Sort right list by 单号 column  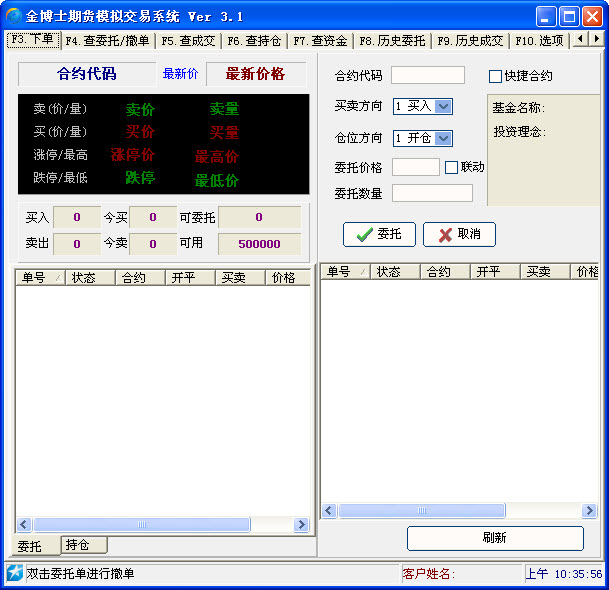click(x=345, y=271)
